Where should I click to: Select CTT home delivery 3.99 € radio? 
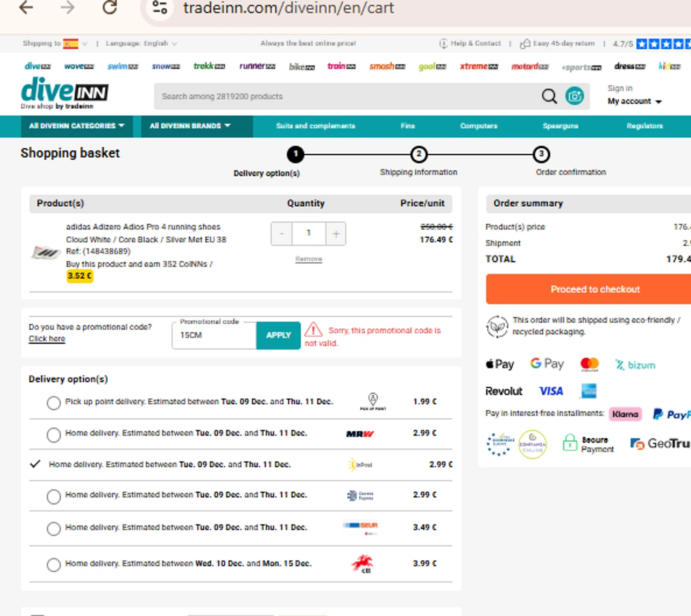[x=53, y=564]
